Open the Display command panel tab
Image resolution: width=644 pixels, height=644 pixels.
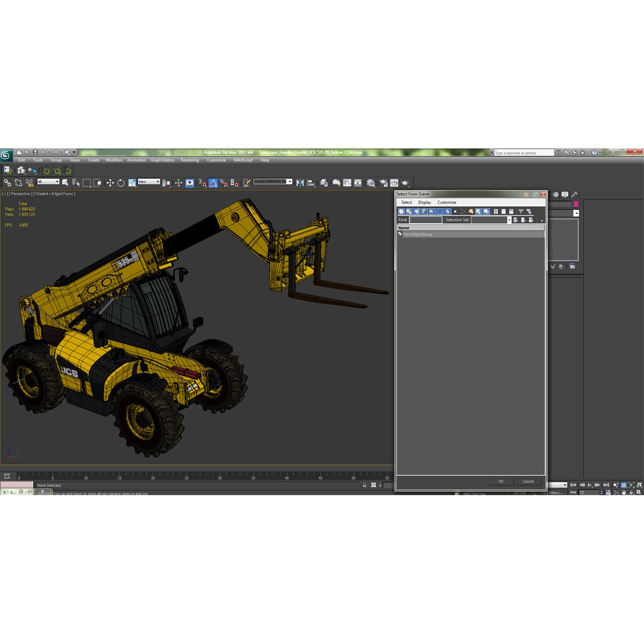coord(565,194)
